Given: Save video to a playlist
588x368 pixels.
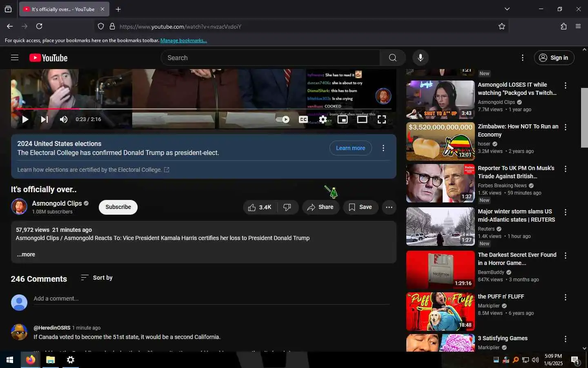Looking at the screenshot, I should 360,207.
